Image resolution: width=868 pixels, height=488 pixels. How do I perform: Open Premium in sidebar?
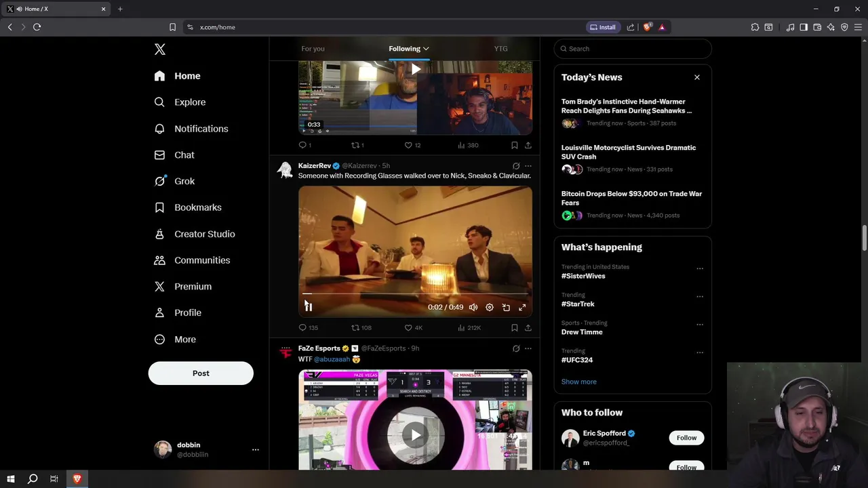183,287
